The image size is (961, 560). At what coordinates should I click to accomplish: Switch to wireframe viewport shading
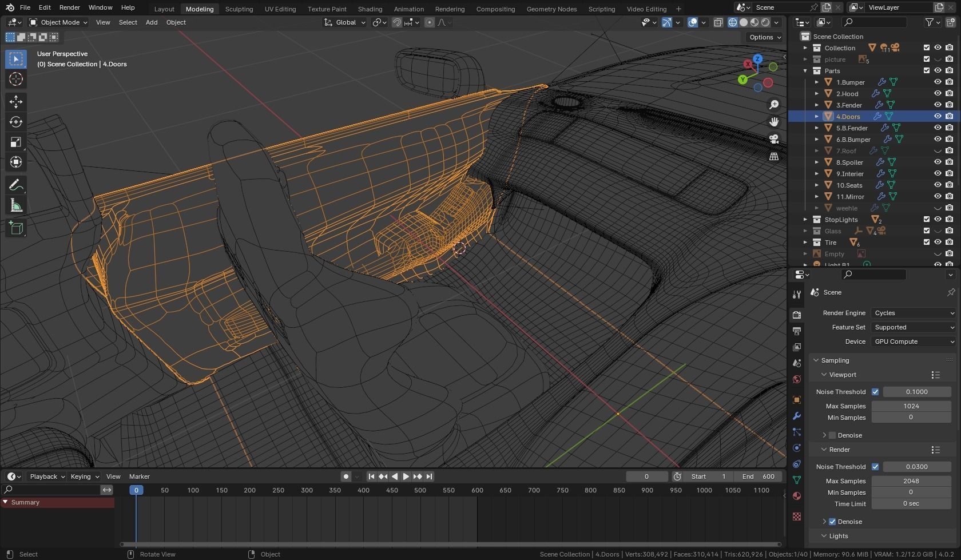pyautogui.click(x=732, y=22)
